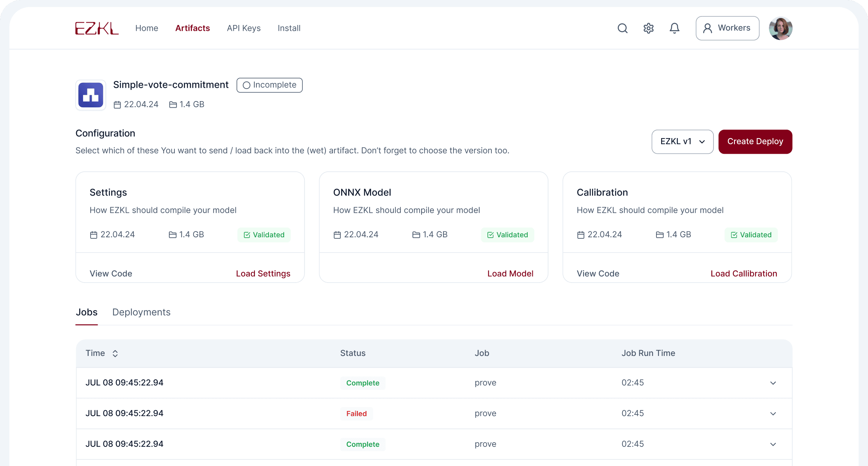Click the Validated badge in the Settings card

click(264, 235)
